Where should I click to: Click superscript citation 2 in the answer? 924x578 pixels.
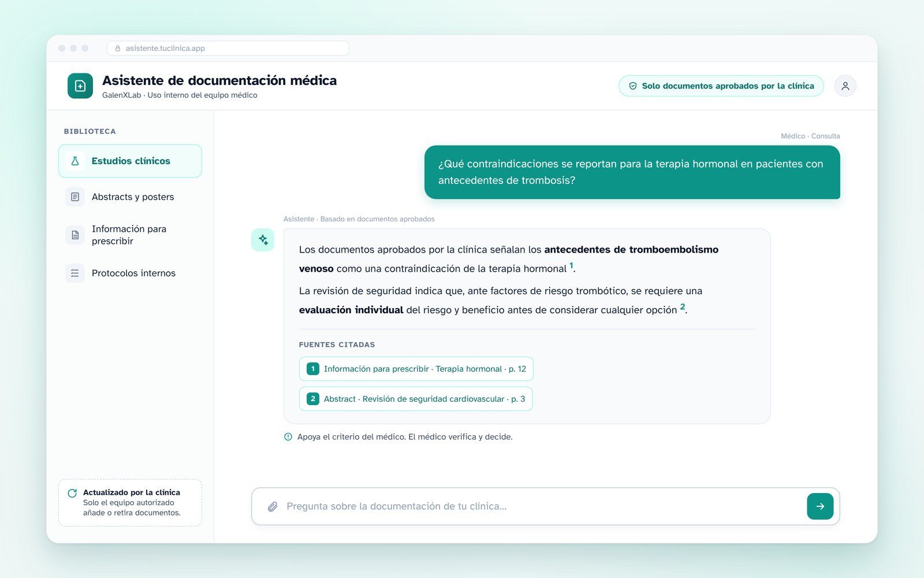coord(683,307)
